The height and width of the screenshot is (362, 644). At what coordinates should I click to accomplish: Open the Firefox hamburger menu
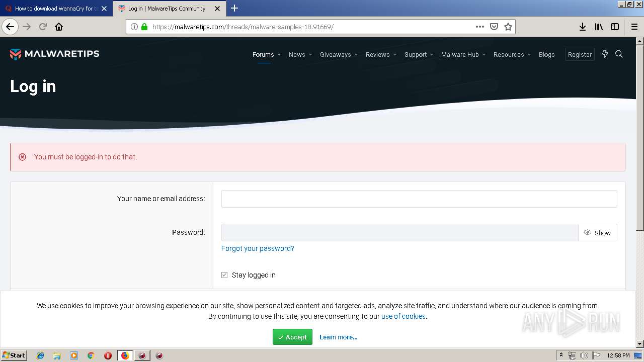[x=634, y=27]
